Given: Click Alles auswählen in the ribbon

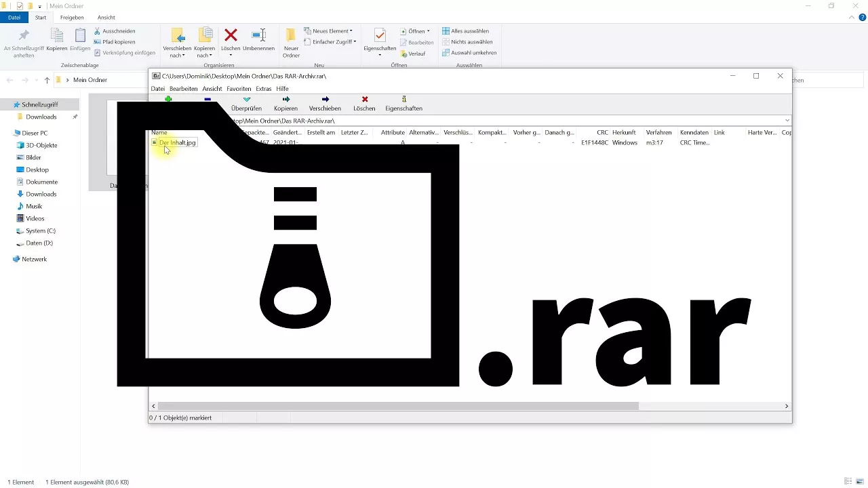Looking at the screenshot, I should (465, 31).
